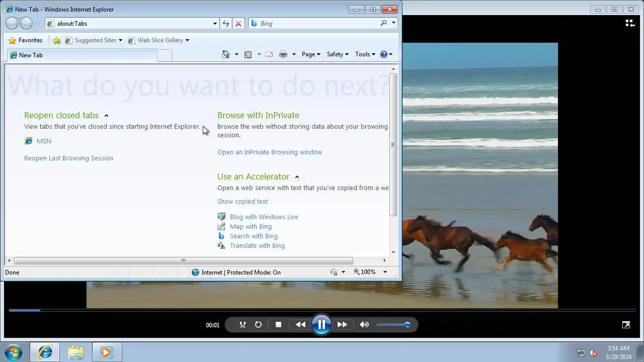Collapse the Reopen closed tabs section
This screenshot has height=362, width=644.
[x=106, y=116]
